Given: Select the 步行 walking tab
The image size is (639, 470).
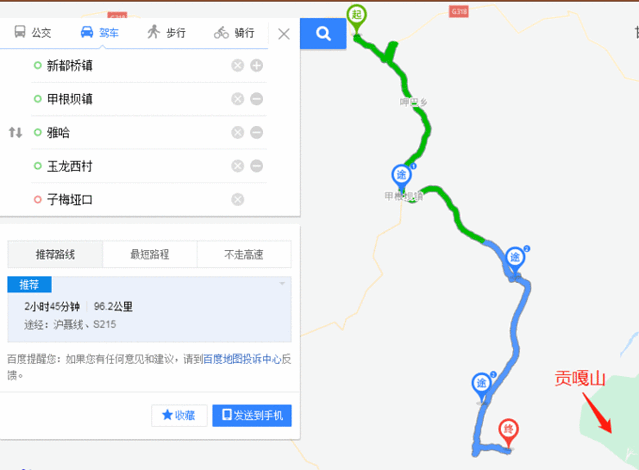Looking at the screenshot, I should coord(166,32).
